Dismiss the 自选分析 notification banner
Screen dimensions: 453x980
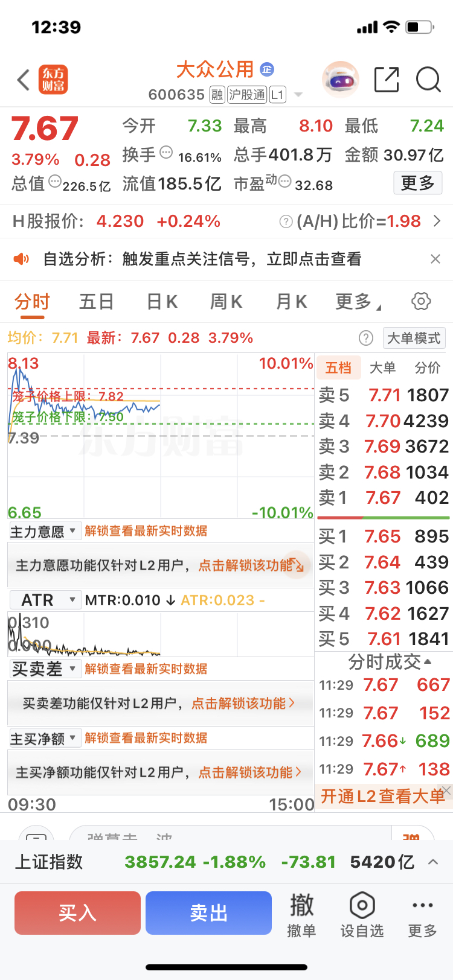point(435,259)
